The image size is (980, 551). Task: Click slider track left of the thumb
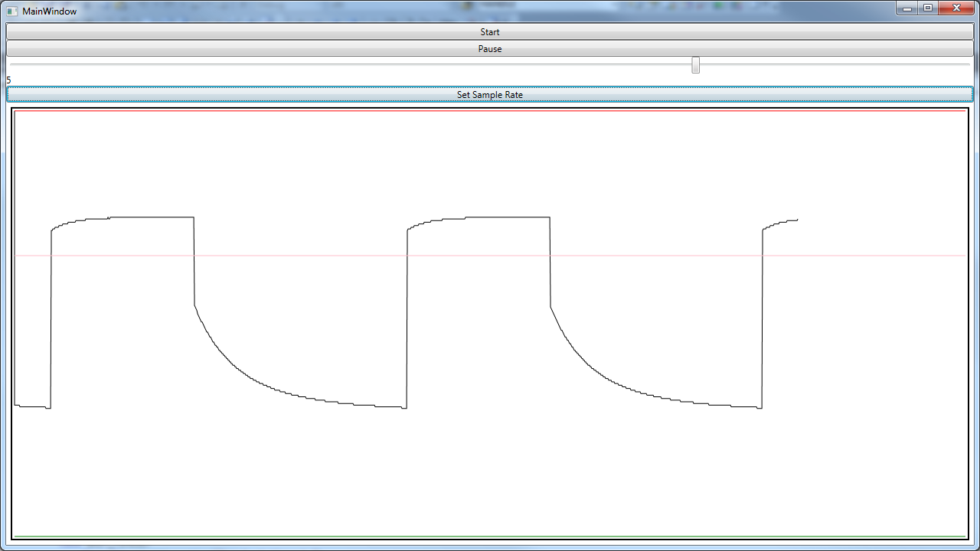[x=345, y=65]
